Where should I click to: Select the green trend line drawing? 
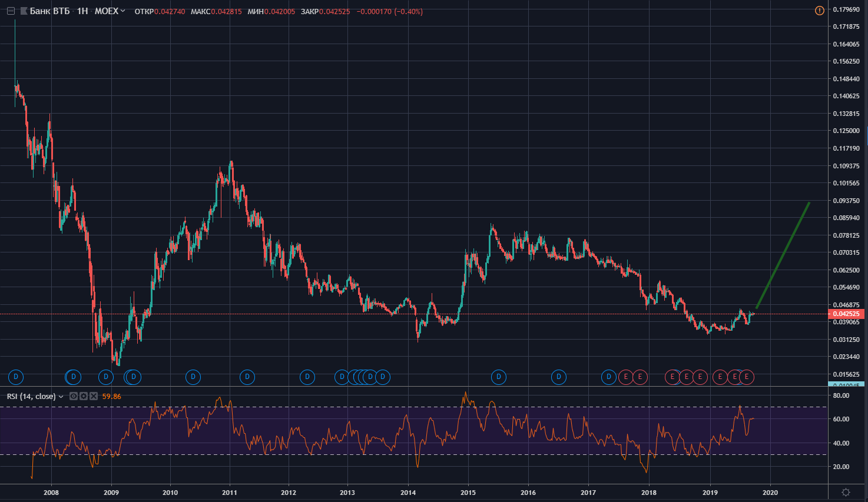[783, 255]
